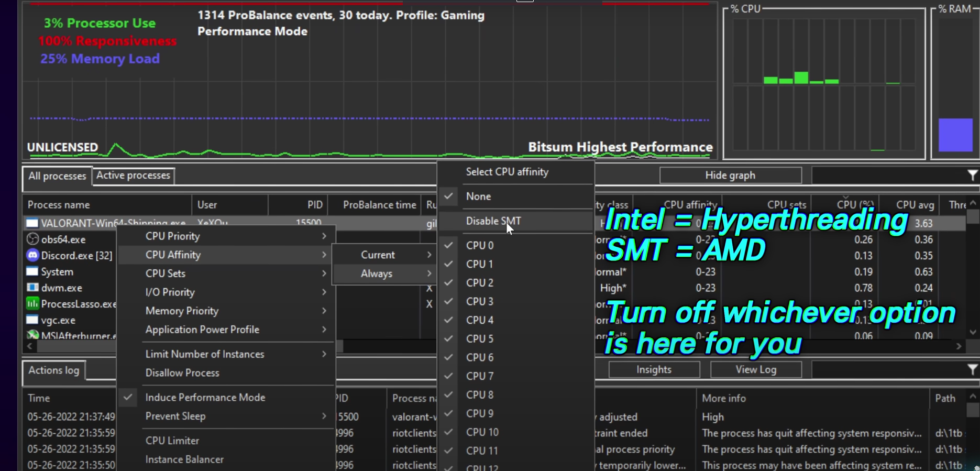Click the Insights button
980x471 pixels.
point(654,369)
